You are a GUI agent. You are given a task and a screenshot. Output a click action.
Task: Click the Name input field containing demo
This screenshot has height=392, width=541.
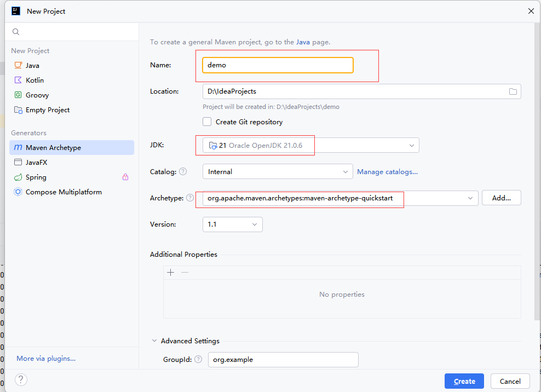pyautogui.click(x=278, y=65)
